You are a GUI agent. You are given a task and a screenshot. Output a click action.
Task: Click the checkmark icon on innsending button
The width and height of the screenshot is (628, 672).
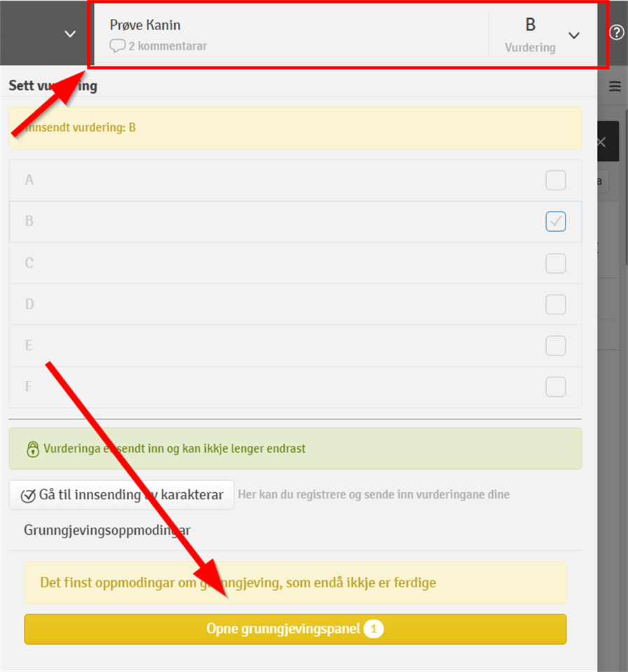coord(28,496)
